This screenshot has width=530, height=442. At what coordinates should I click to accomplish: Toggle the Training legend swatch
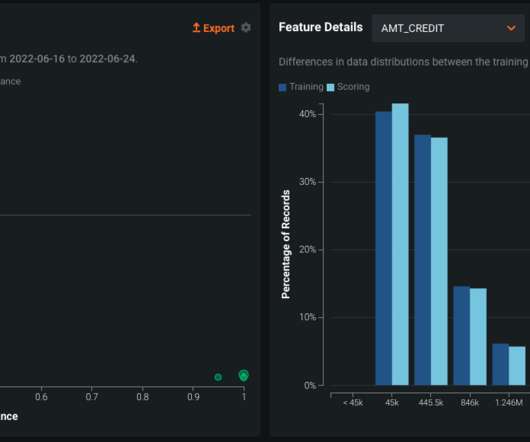(282, 88)
